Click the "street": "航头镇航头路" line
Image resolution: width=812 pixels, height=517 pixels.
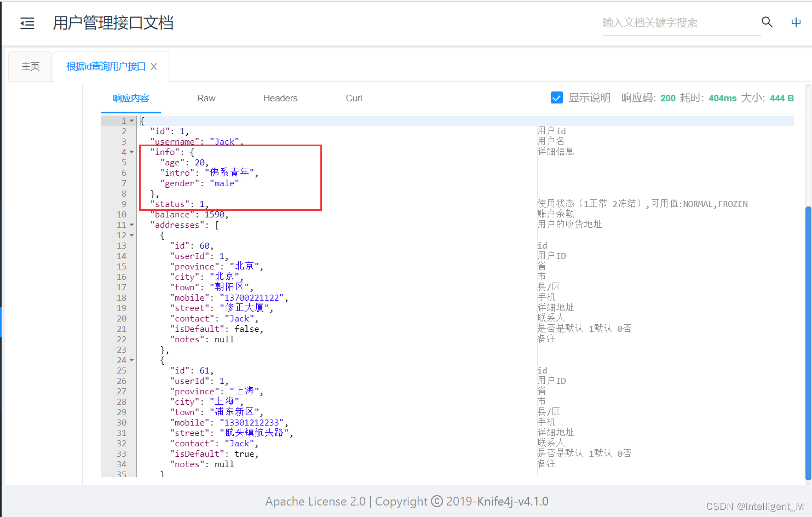[x=231, y=433]
